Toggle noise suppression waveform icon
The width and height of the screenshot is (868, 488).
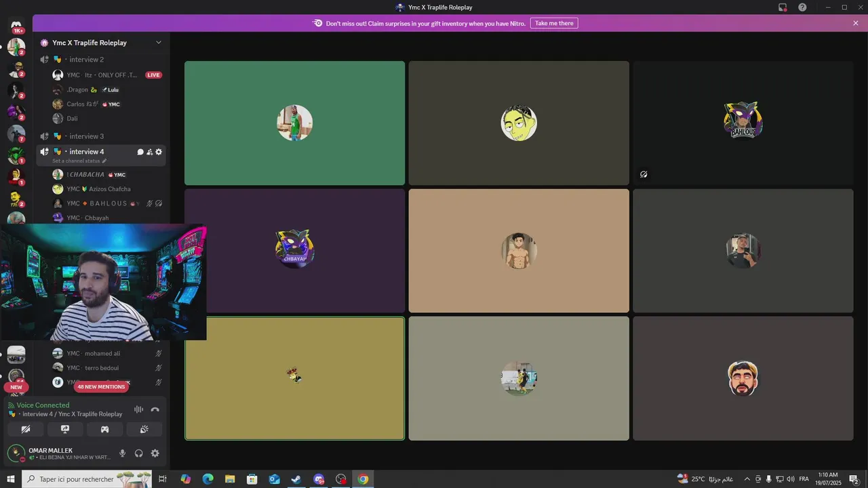pos(138,409)
